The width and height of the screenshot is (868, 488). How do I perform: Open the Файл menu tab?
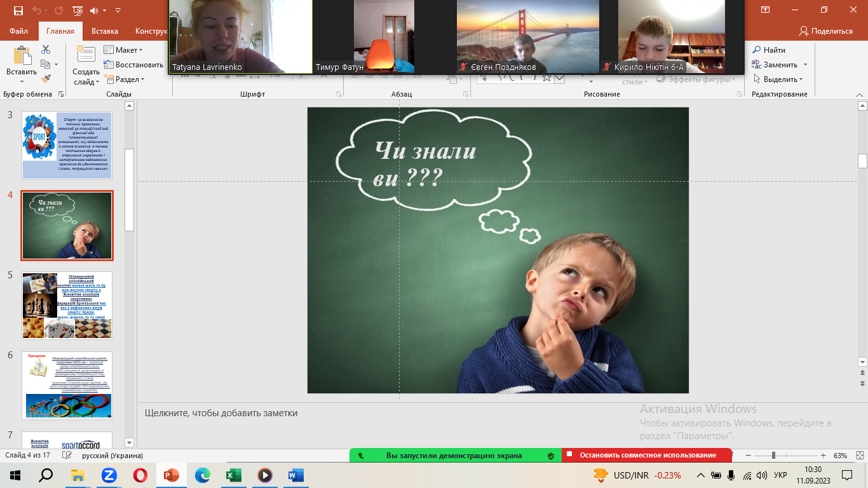pyautogui.click(x=18, y=31)
